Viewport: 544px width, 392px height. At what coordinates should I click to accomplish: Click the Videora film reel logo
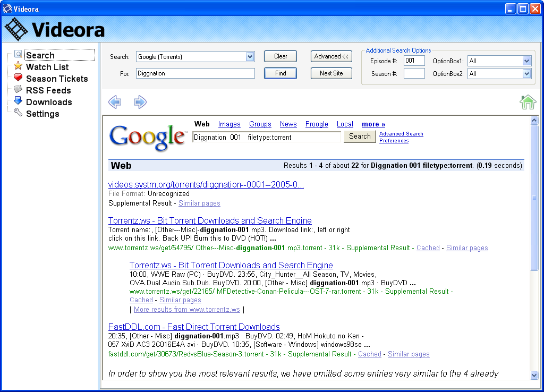(x=15, y=29)
